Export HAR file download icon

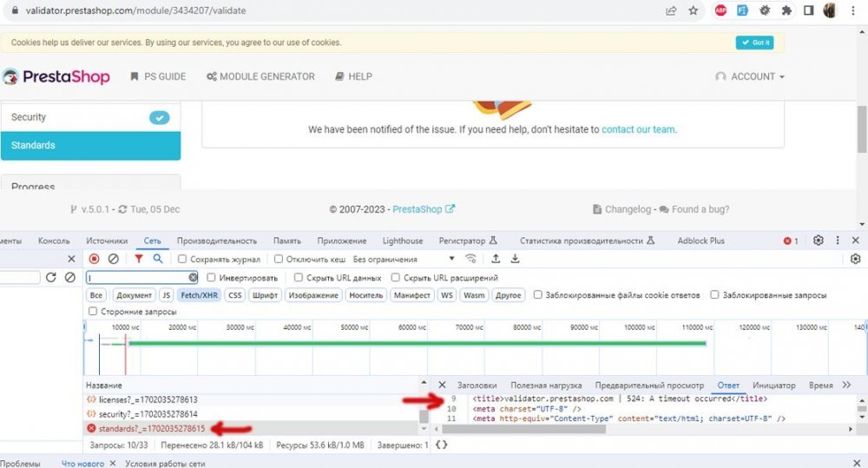pyautogui.click(x=515, y=259)
